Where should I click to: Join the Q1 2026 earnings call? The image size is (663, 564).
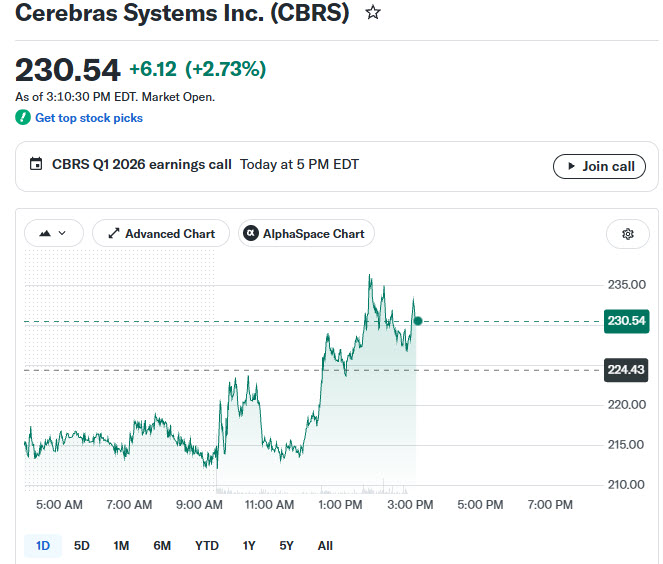[599, 166]
